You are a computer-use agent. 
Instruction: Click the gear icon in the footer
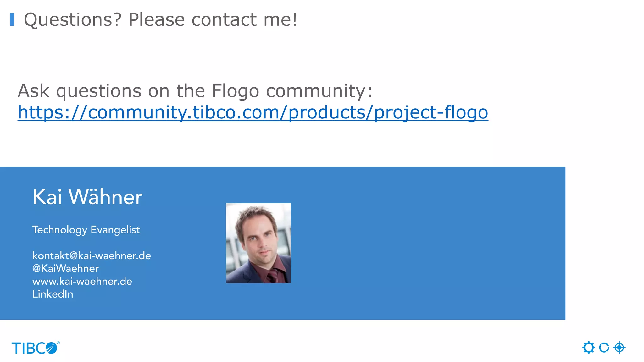[588, 348]
